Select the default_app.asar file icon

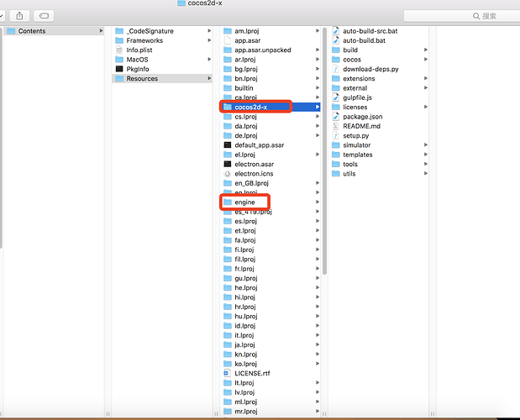point(228,145)
